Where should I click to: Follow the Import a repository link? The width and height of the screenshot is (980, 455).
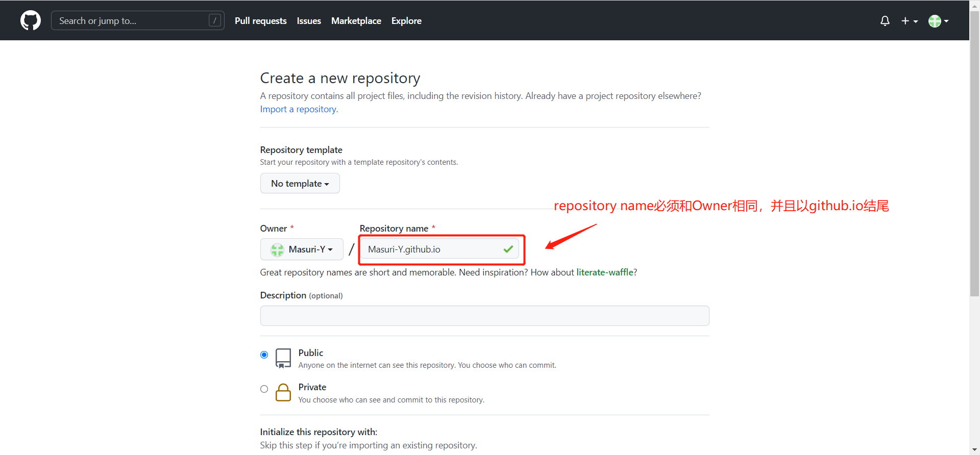[299, 109]
